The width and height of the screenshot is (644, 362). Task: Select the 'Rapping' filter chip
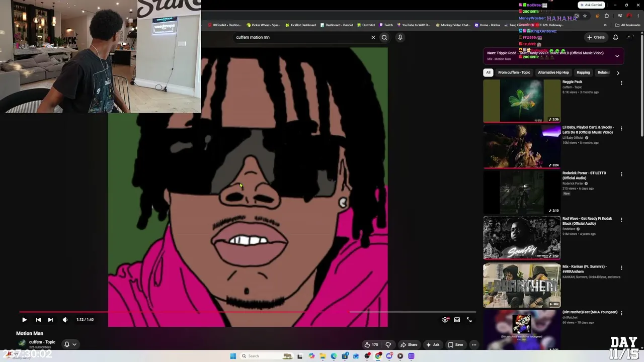pyautogui.click(x=583, y=72)
